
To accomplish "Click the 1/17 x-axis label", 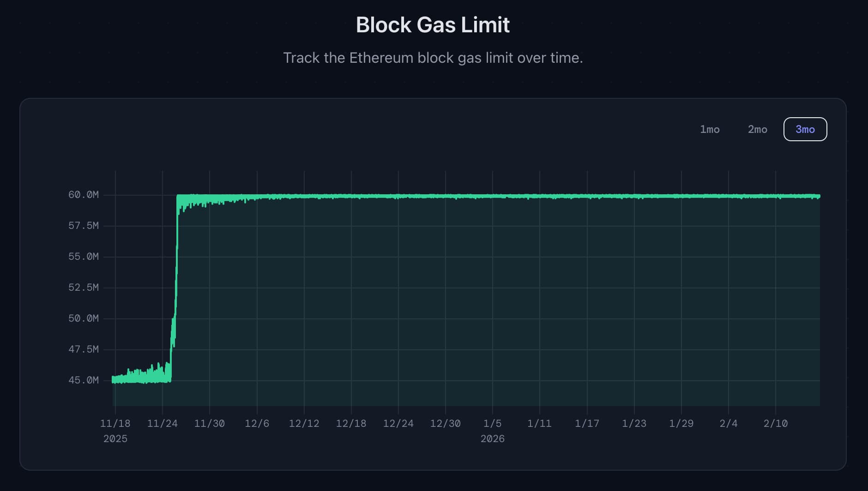I will pyautogui.click(x=587, y=423).
